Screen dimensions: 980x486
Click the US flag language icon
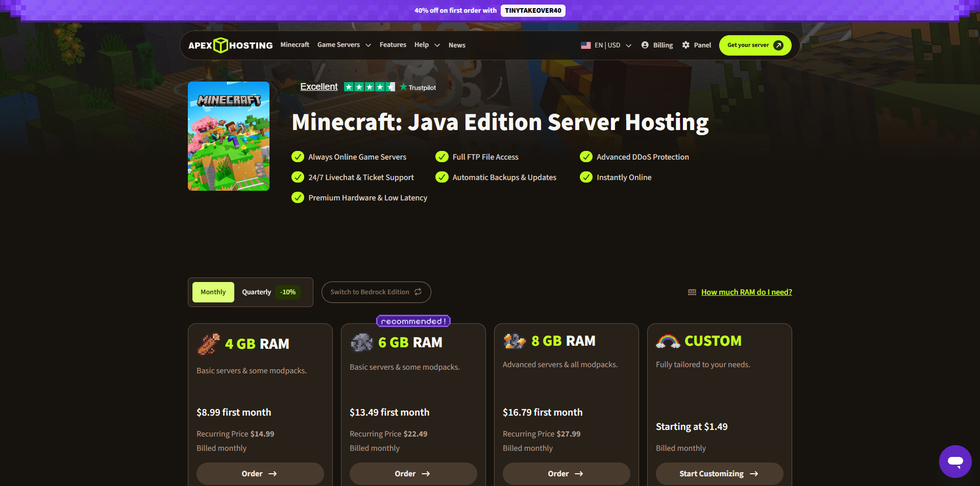586,45
